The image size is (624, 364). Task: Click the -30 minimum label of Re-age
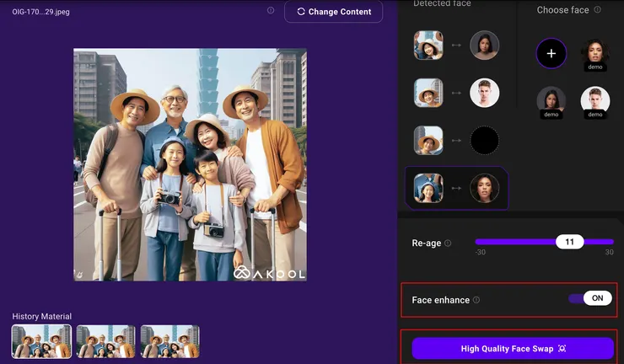[x=481, y=252]
